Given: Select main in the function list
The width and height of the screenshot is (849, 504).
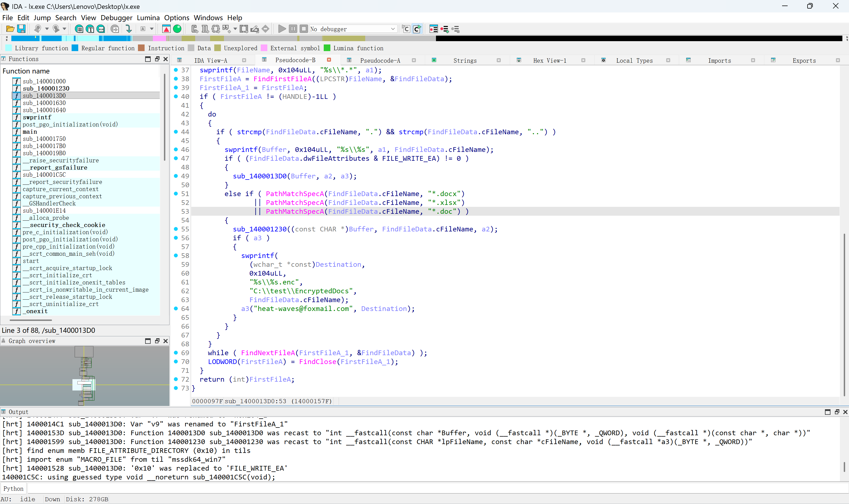Looking at the screenshot, I should [x=30, y=131].
